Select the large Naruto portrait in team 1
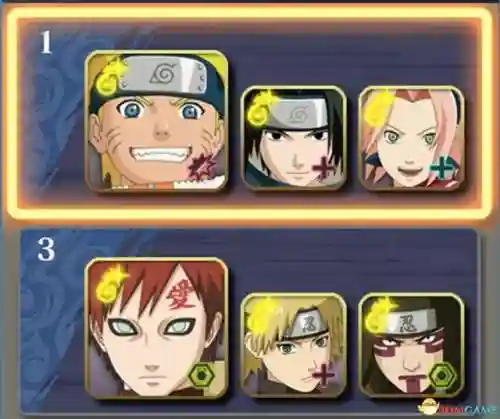 157,121
